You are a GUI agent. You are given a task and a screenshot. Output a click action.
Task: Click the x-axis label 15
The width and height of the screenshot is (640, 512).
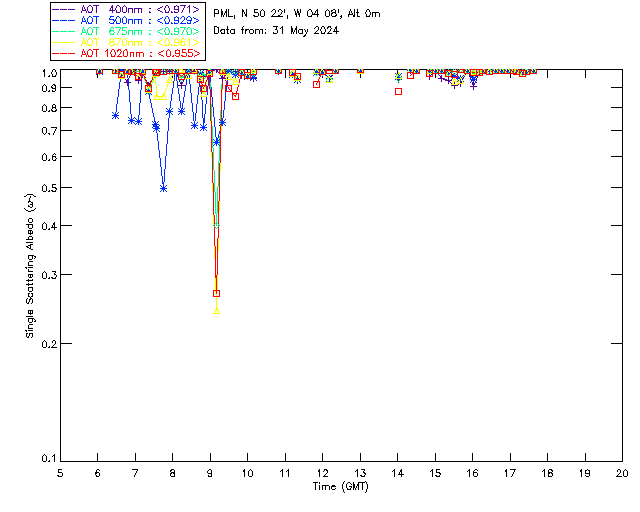[x=435, y=473]
